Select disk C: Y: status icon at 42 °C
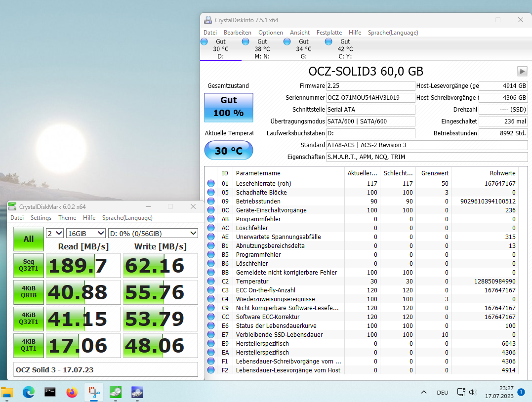 328,41
